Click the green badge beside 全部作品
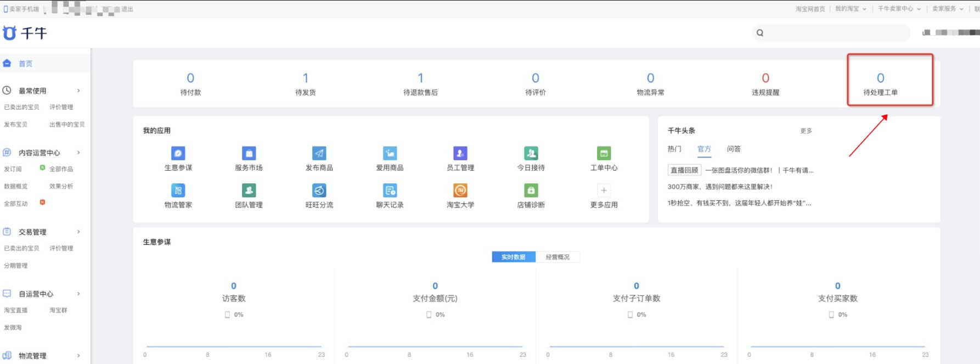Image resolution: width=980 pixels, height=364 pixels. click(42, 168)
